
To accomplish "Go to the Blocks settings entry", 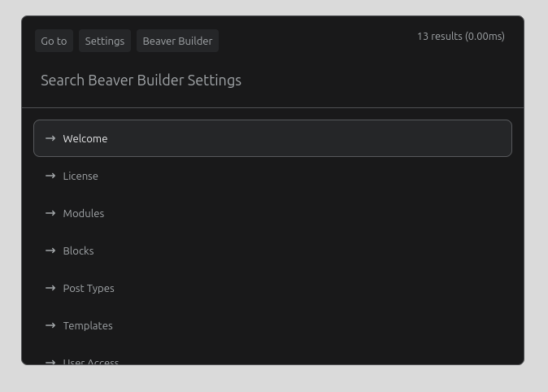I will click(272, 250).
